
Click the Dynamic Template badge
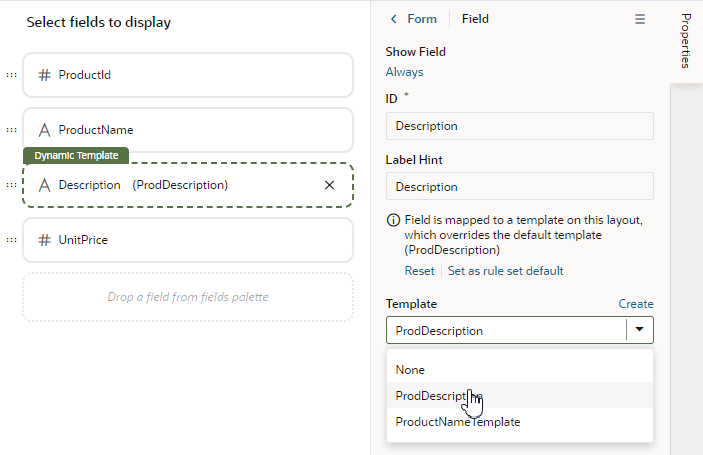(76, 156)
